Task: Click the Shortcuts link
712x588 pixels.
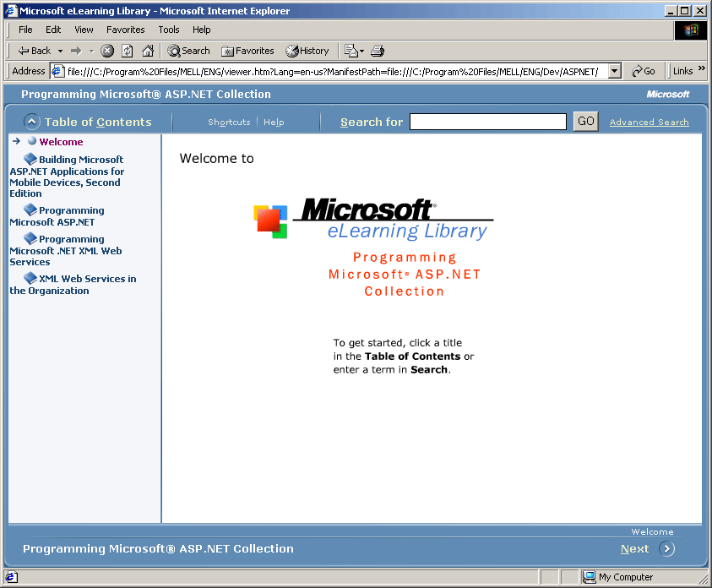Action: (x=229, y=122)
